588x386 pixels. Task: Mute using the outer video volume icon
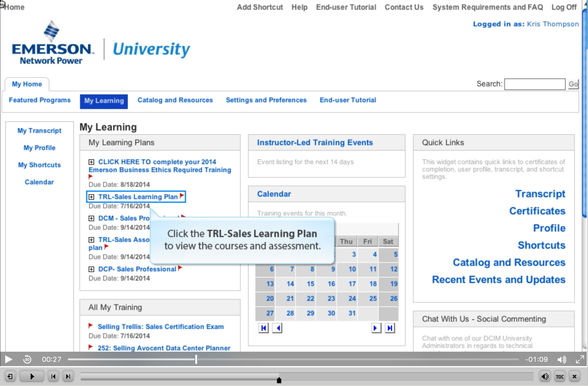pos(562,359)
